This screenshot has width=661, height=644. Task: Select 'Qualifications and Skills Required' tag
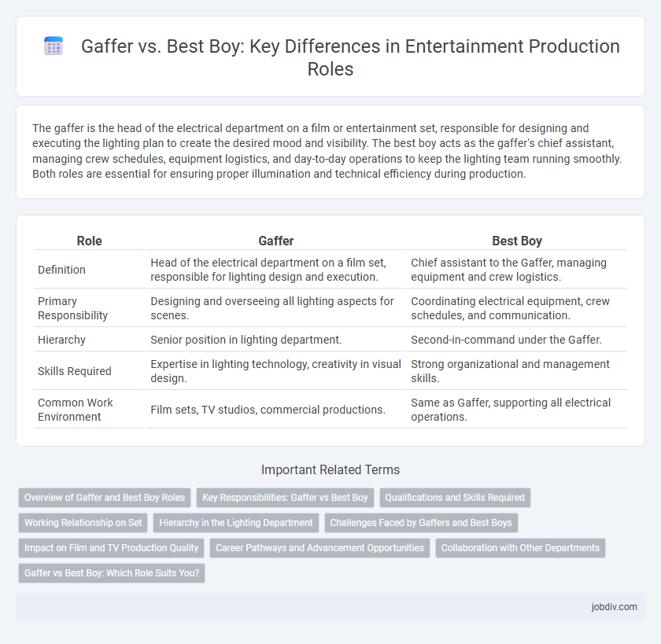pos(455,498)
